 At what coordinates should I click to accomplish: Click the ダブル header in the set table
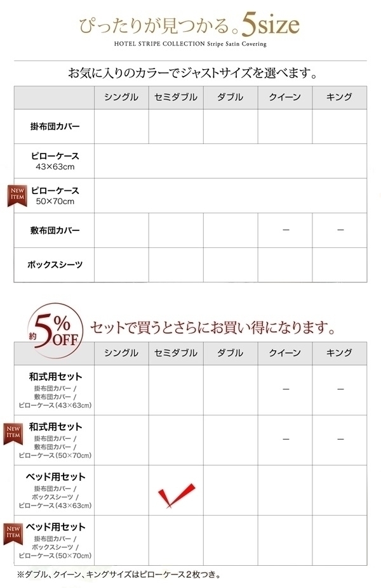pos(231,353)
